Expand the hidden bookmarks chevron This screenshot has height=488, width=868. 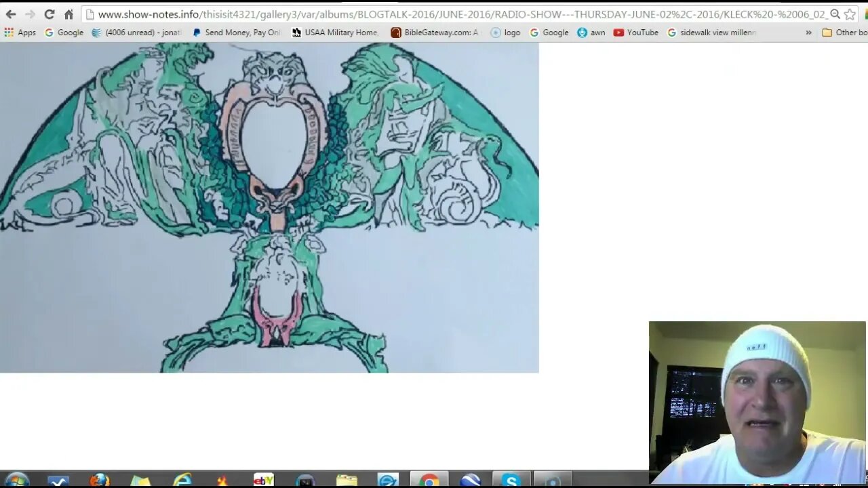click(808, 33)
